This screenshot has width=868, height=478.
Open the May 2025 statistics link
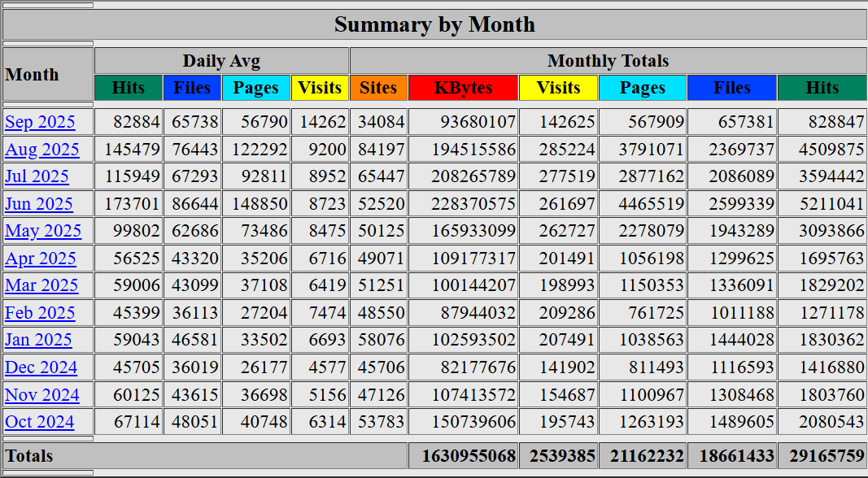click(x=43, y=231)
